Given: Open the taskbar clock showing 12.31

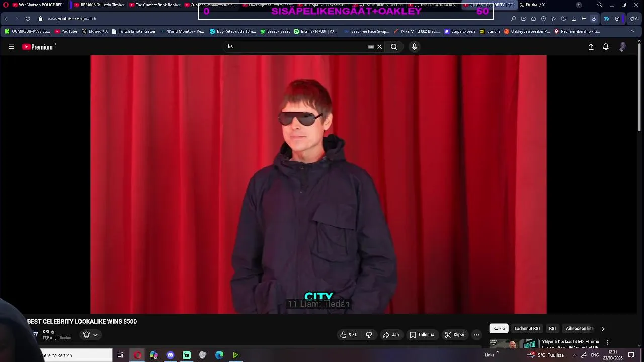Looking at the screenshot, I should 613,355.
